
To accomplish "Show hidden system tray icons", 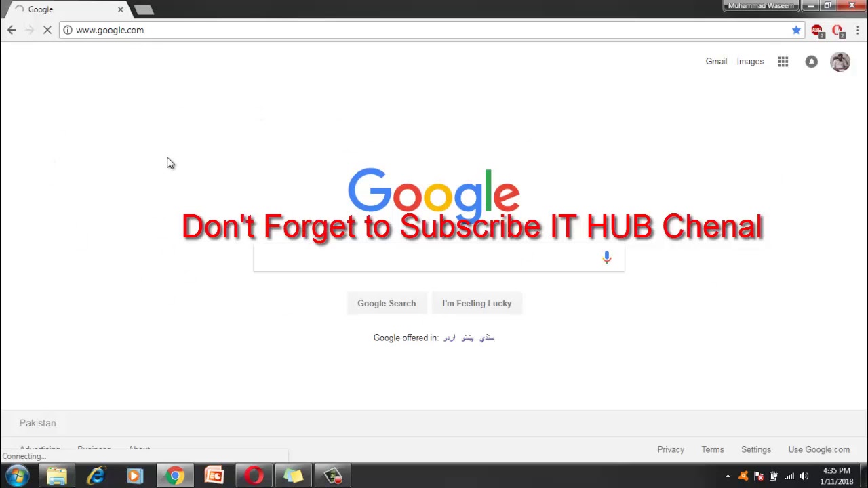I will (728, 476).
